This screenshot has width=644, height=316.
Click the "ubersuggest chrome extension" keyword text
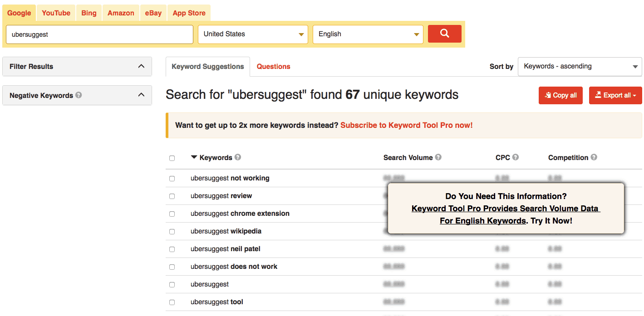[240, 214]
